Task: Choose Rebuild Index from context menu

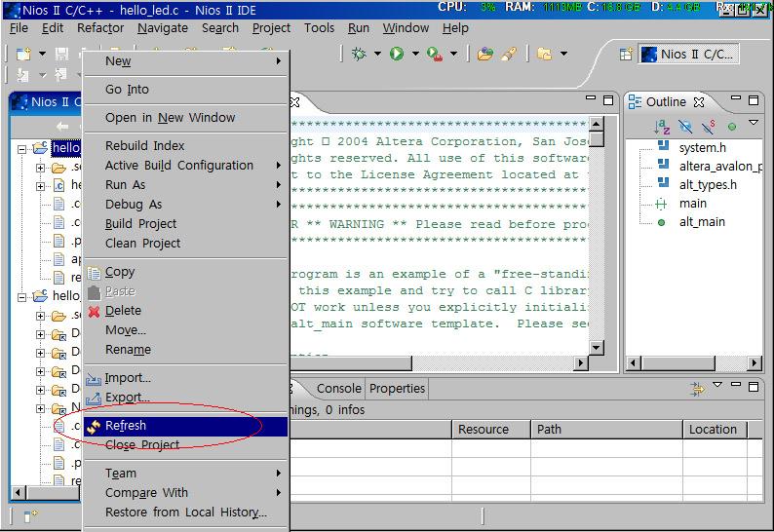Action: [185, 146]
